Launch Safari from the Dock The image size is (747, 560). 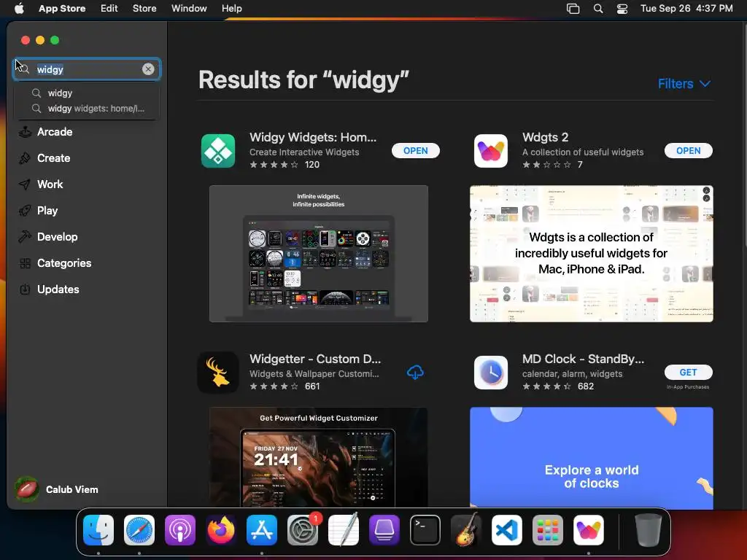coord(139,530)
